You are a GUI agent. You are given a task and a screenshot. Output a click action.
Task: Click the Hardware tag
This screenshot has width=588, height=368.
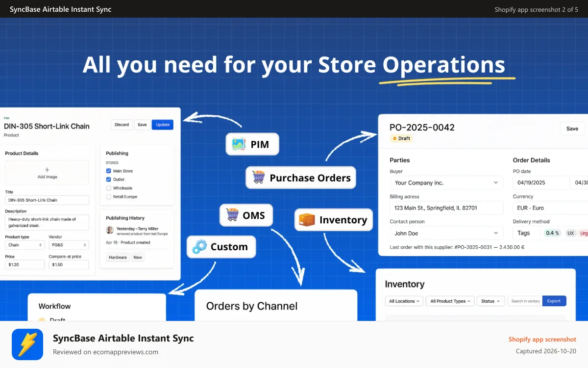point(118,257)
